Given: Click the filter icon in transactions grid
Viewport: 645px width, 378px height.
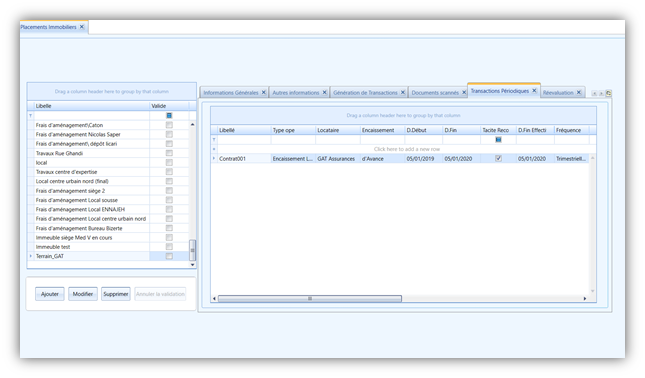Looking at the screenshot, I should pos(214,139).
